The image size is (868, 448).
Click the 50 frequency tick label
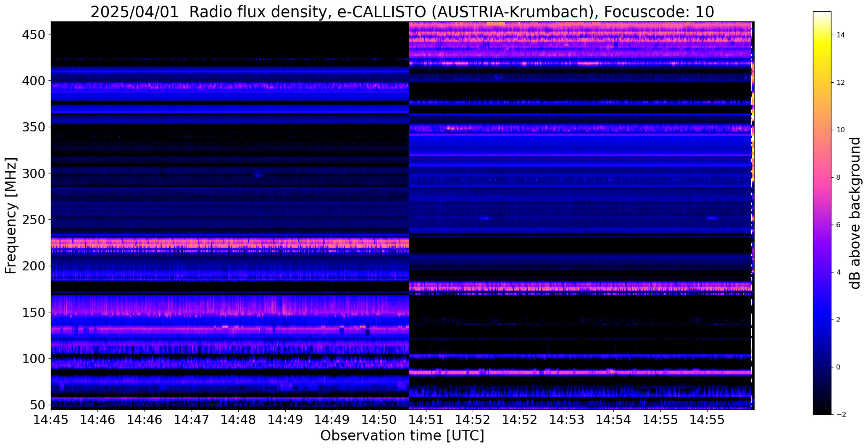pos(37,405)
